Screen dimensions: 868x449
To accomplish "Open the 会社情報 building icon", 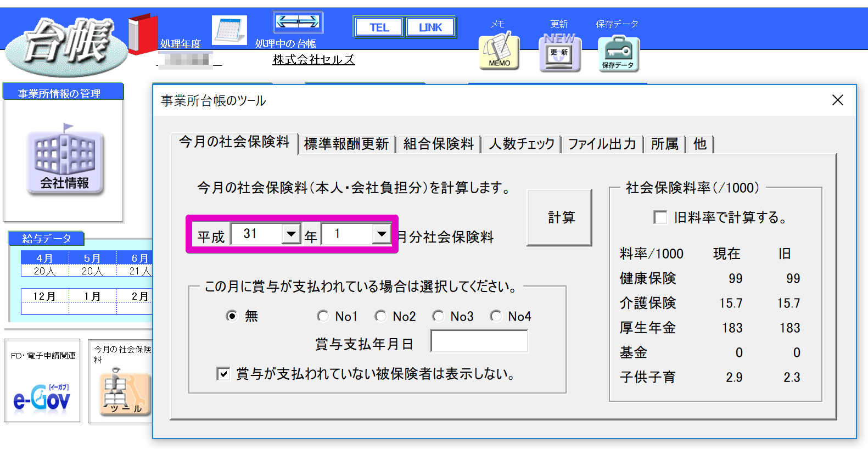I will pyautogui.click(x=65, y=159).
